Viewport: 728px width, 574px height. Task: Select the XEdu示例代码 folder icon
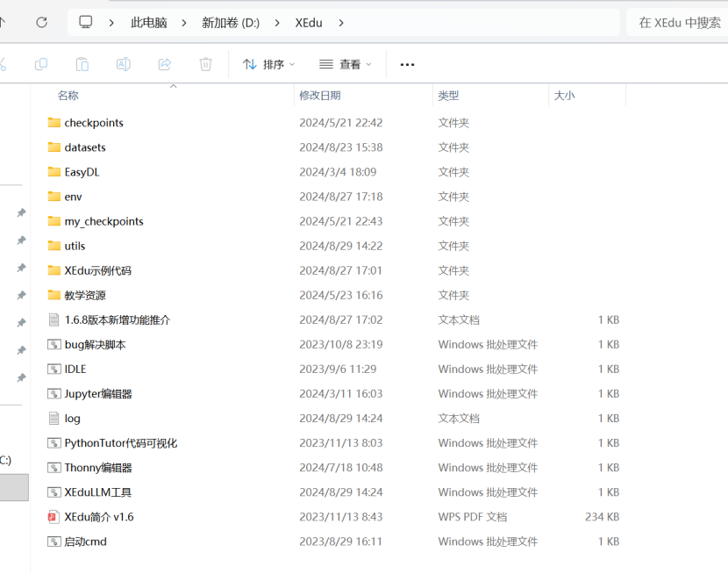pyautogui.click(x=54, y=270)
